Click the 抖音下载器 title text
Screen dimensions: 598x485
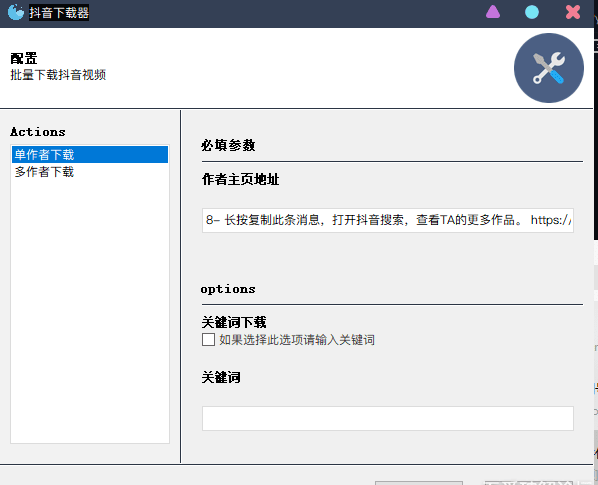(x=59, y=13)
